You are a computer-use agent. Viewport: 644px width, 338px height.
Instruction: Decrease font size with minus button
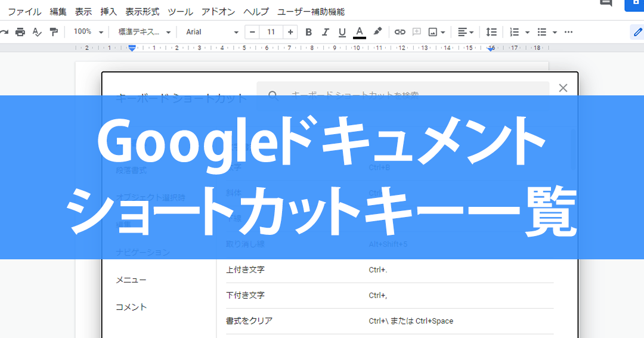pyautogui.click(x=252, y=32)
